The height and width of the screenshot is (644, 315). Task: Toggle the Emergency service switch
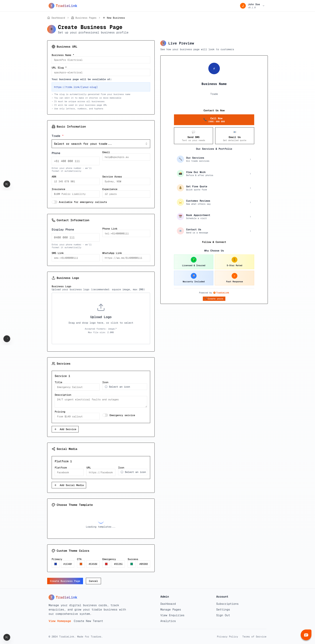[105, 415]
